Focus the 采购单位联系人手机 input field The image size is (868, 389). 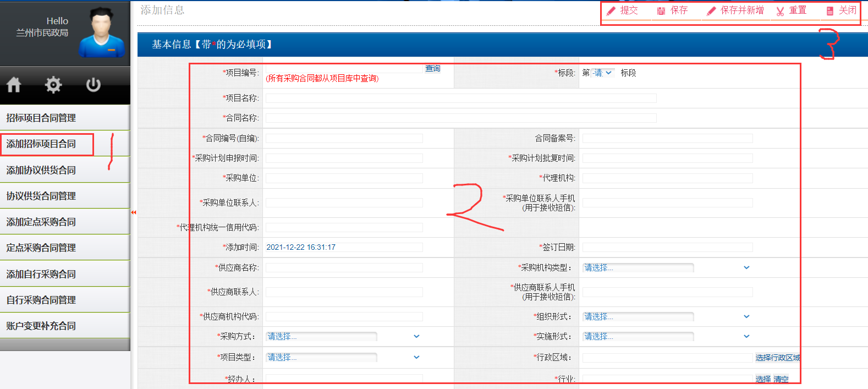pos(667,202)
